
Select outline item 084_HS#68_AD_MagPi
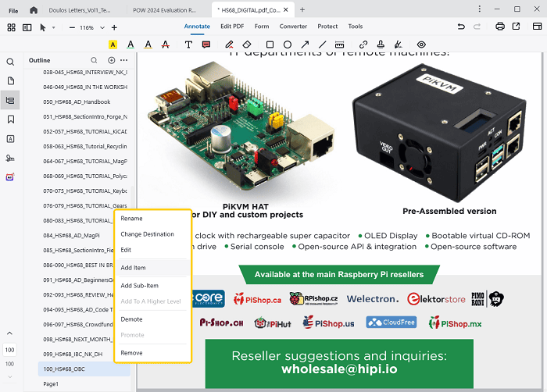click(x=71, y=235)
